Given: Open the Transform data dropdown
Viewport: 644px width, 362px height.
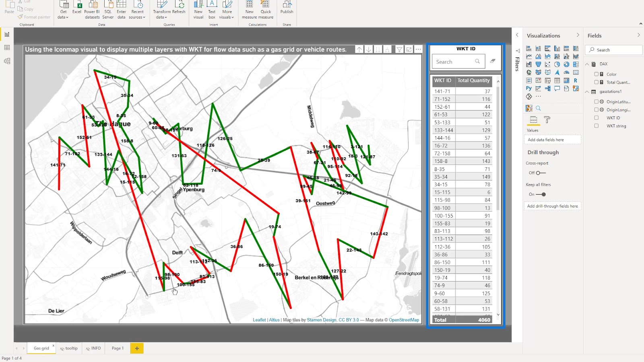Looking at the screenshot, I should click(x=162, y=9).
